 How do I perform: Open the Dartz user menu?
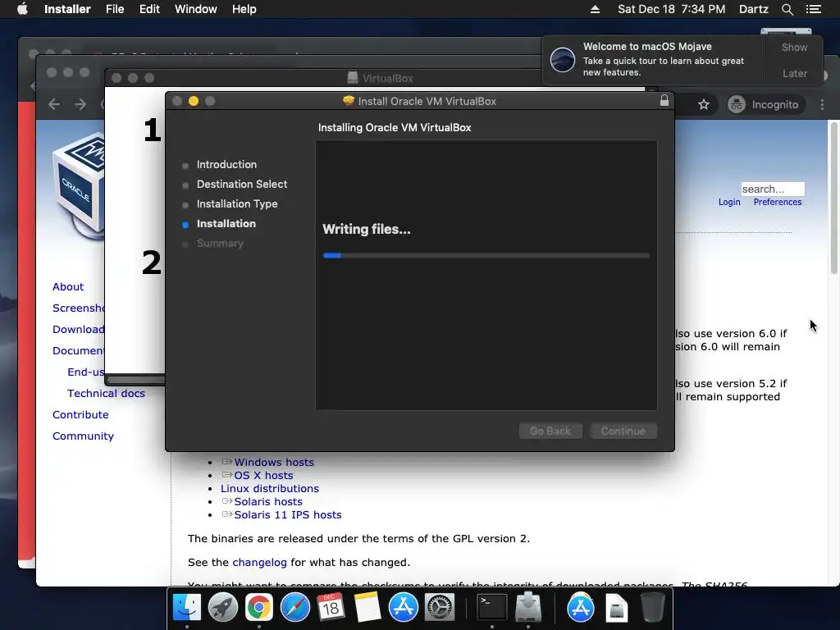pyautogui.click(x=753, y=9)
